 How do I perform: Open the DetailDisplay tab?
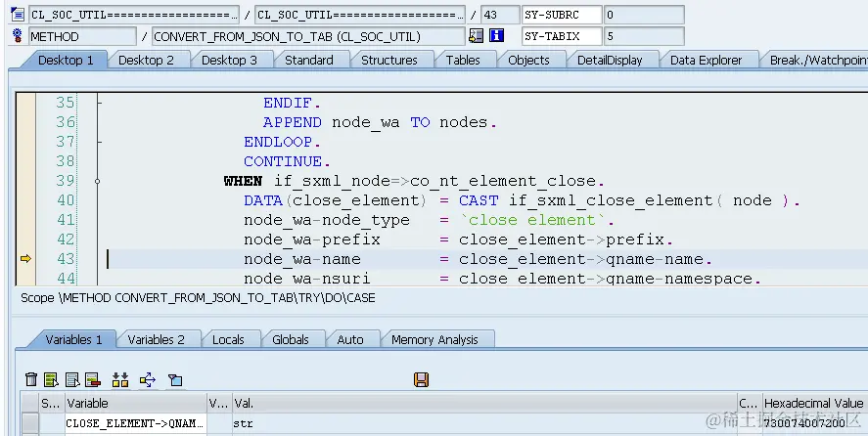tap(610, 60)
